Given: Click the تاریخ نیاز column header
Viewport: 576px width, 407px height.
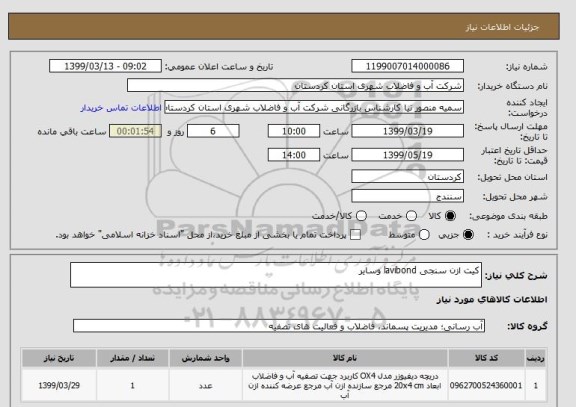Looking at the screenshot, I should (59, 358).
